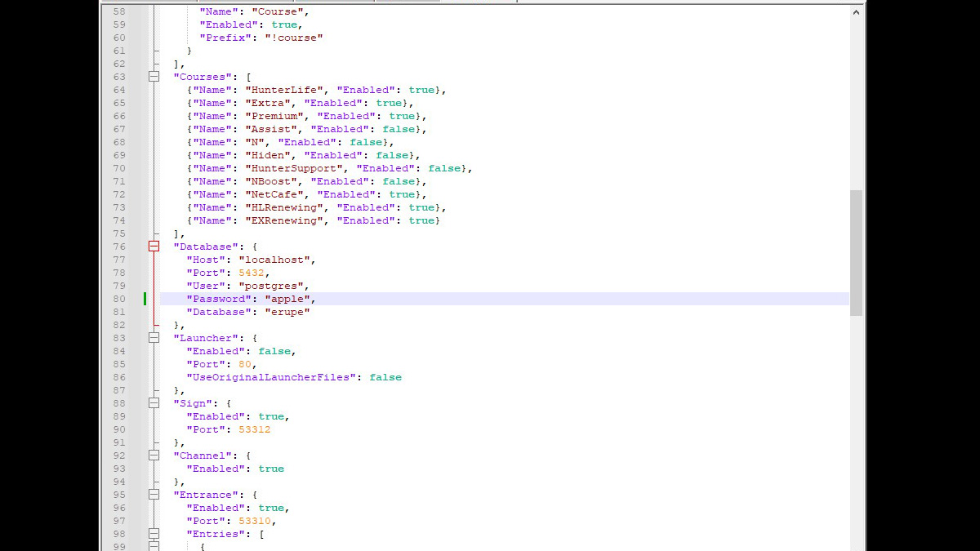Collapse the Sign section fold marker
The height and width of the screenshot is (551, 980).
coord(154,403)
